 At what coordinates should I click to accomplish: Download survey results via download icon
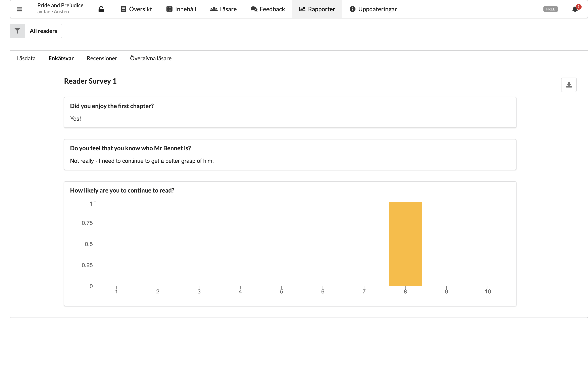tap(569, 85)
